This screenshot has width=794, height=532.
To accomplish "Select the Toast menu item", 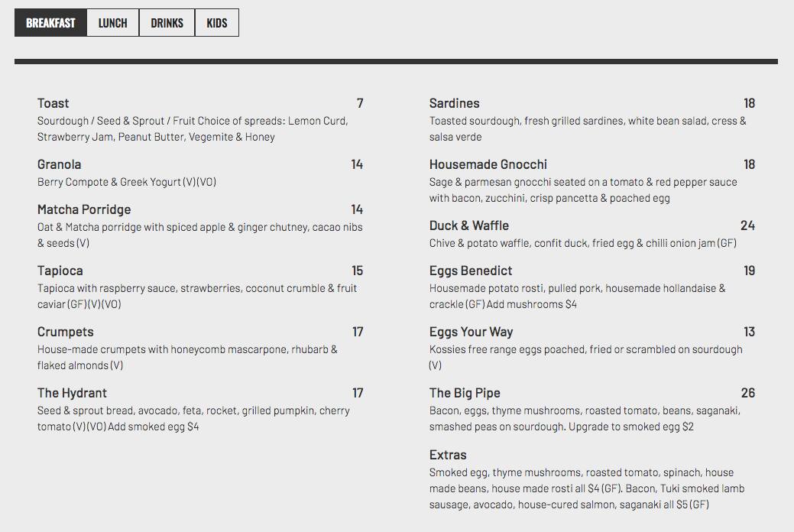I will pos(53,102).
